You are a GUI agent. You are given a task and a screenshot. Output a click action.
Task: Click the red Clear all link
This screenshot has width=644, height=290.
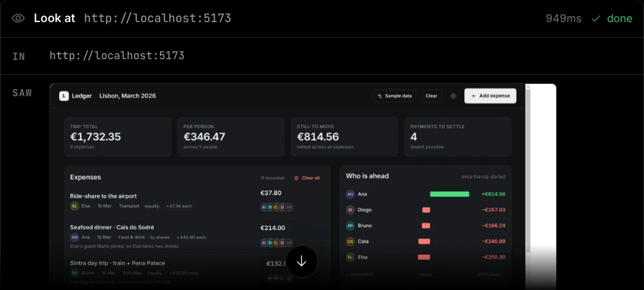tap(307, 178)
